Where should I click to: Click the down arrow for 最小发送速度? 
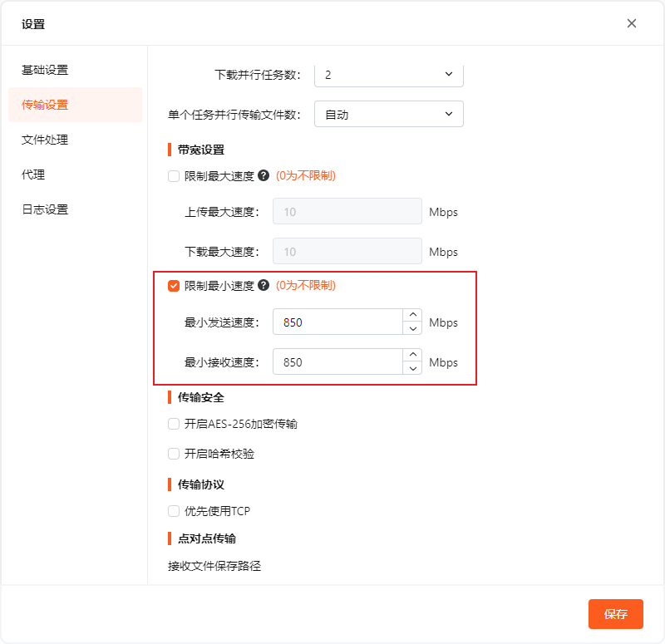tap(412, 329)
